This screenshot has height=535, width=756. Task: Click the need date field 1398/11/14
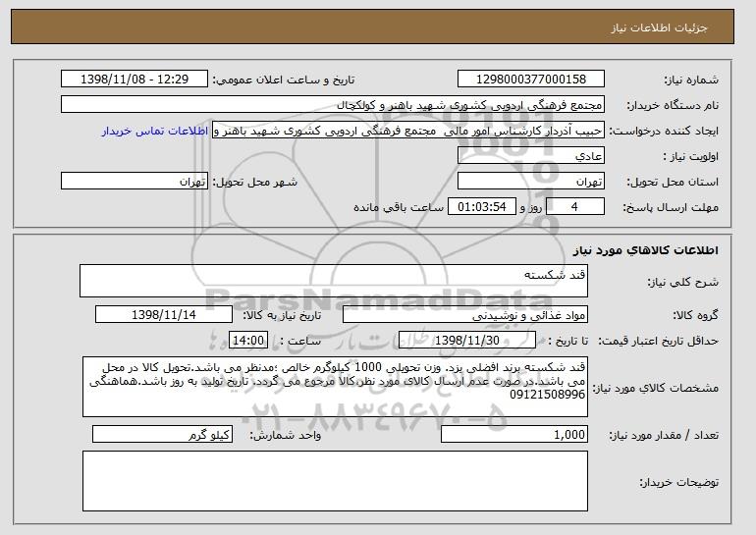(x=164, y=315)
